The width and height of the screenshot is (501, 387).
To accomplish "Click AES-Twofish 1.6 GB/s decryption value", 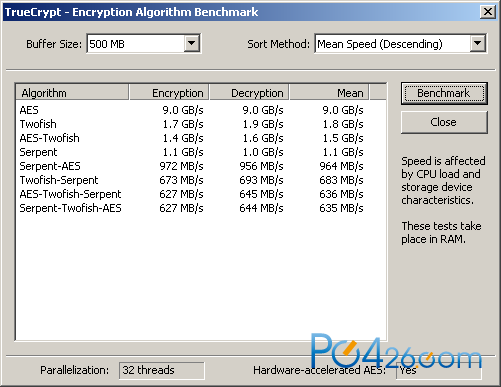I will tap(263, 138).
